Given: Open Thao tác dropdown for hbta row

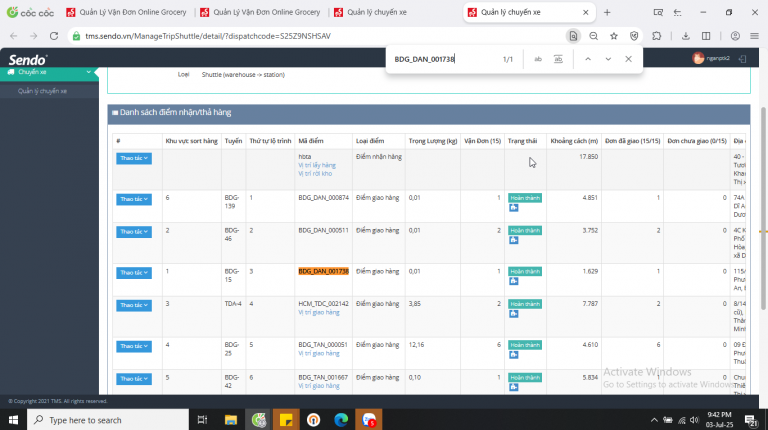Looking at the screenshot, I should (x=134, y=158).
